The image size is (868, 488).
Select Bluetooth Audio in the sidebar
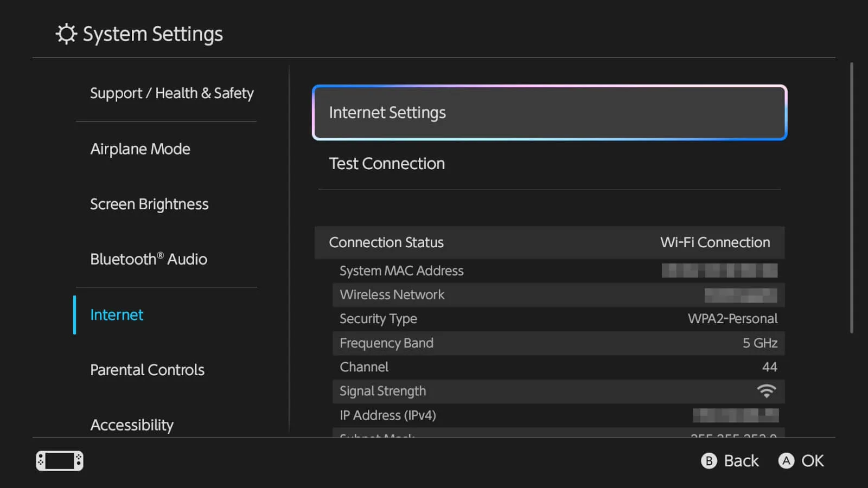point(148,259)
